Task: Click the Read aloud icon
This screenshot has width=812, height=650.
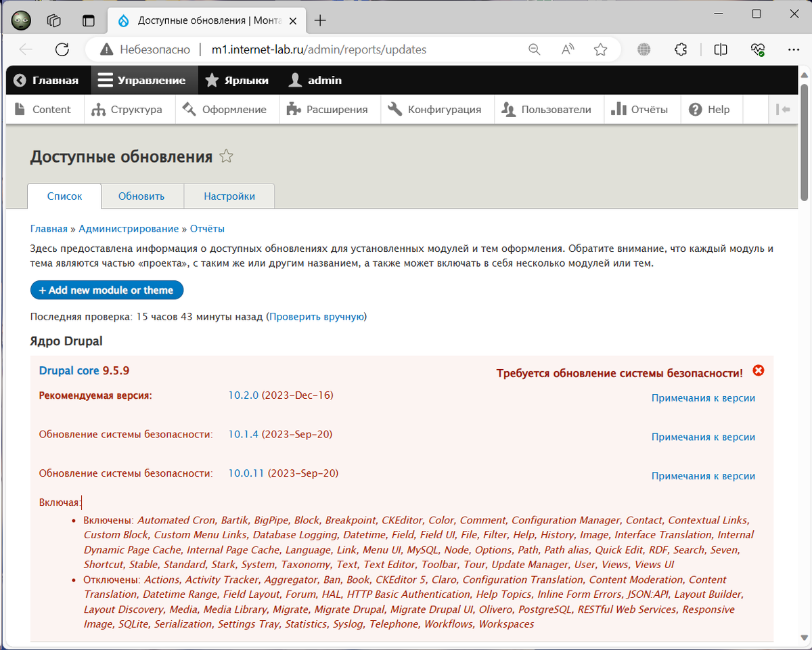Action: coord(568,49)
